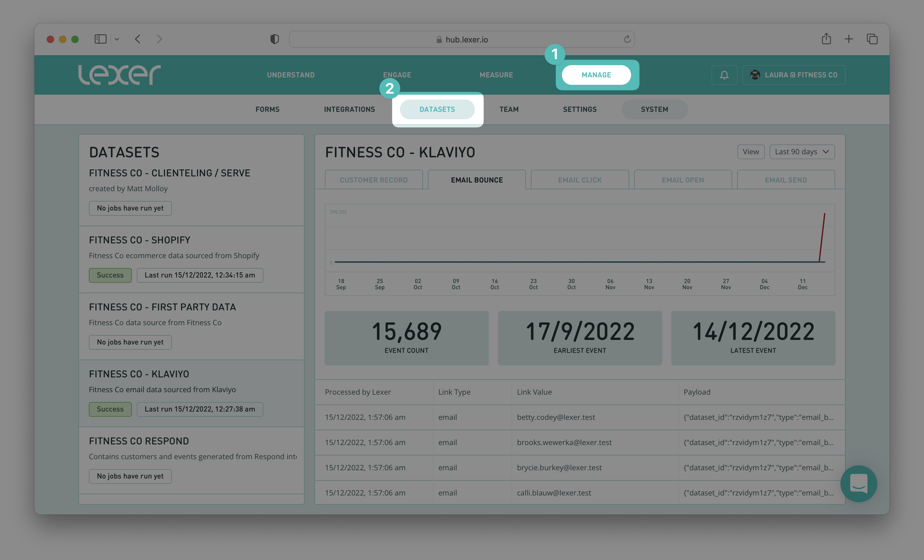Go to the Team sub-tab
This screenshot has height=560, width=924.
(509, 109)
